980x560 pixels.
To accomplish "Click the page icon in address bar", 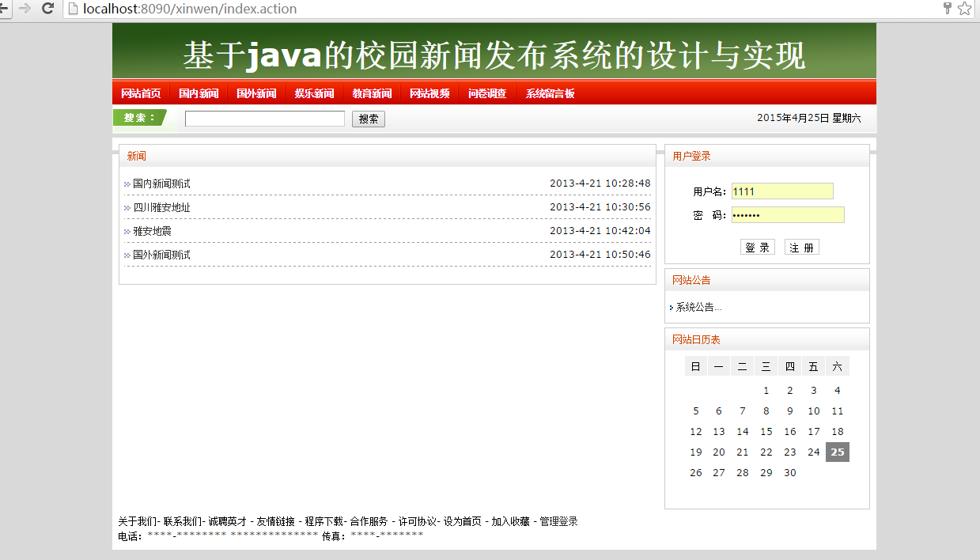I will [74, 9].
